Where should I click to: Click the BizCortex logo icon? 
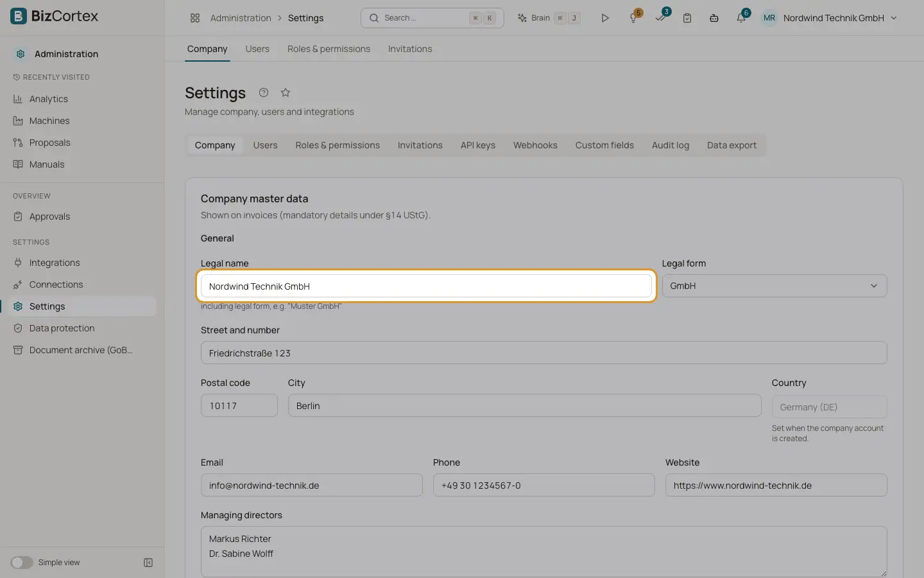pos(19,16)
